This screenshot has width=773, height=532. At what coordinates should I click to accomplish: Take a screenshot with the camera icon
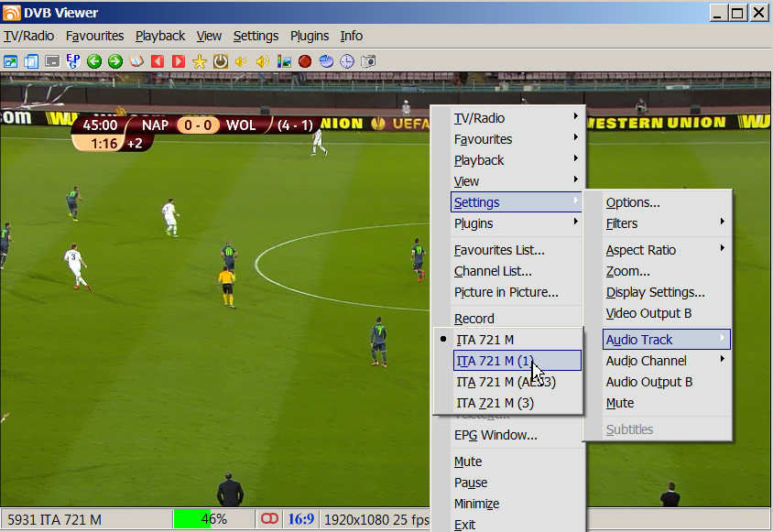(x=368, y=61)
